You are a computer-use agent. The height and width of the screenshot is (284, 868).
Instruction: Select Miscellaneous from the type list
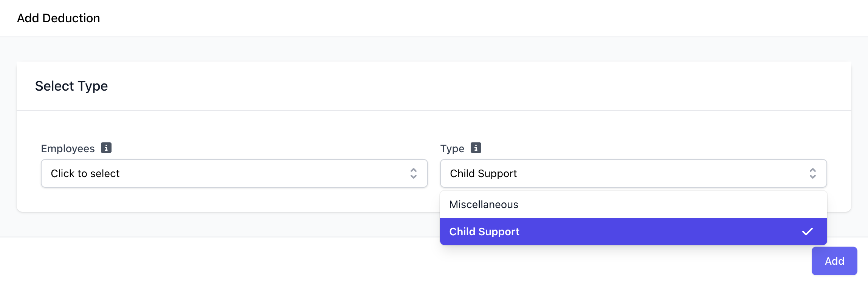[484, 204]
